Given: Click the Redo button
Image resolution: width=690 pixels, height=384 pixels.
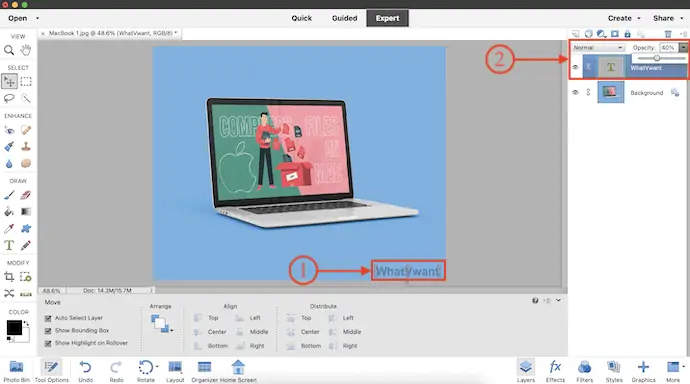Looking at the screenshot, I should pos(116,371).
